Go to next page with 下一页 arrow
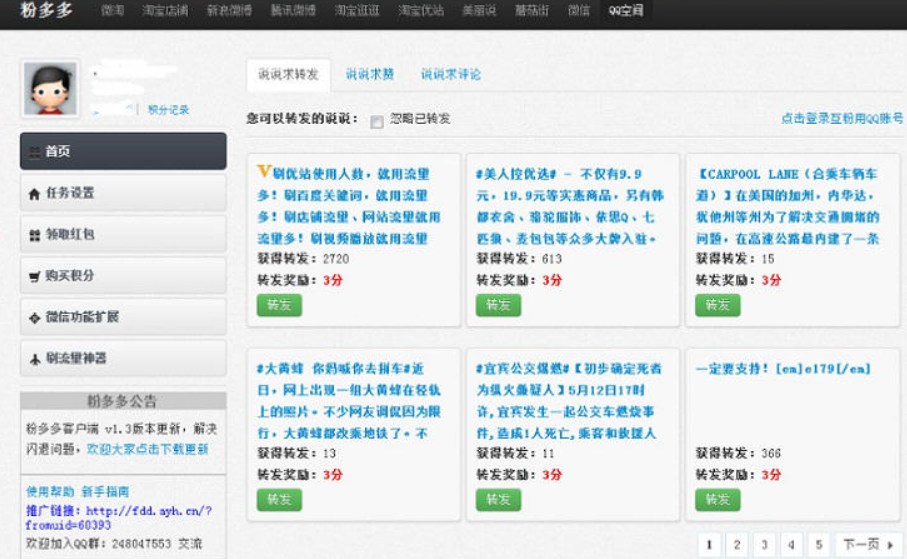907x559 pixels. (x=866, y=545)
